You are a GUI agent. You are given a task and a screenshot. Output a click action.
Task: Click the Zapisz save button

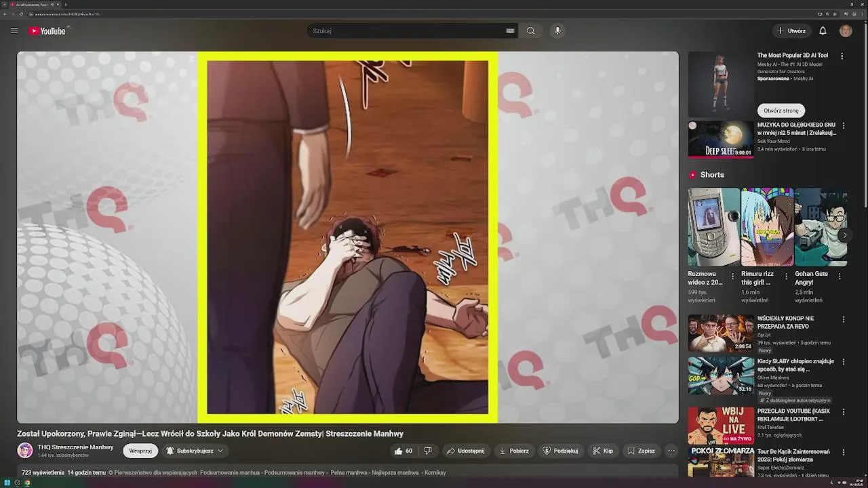coord(641,451)
